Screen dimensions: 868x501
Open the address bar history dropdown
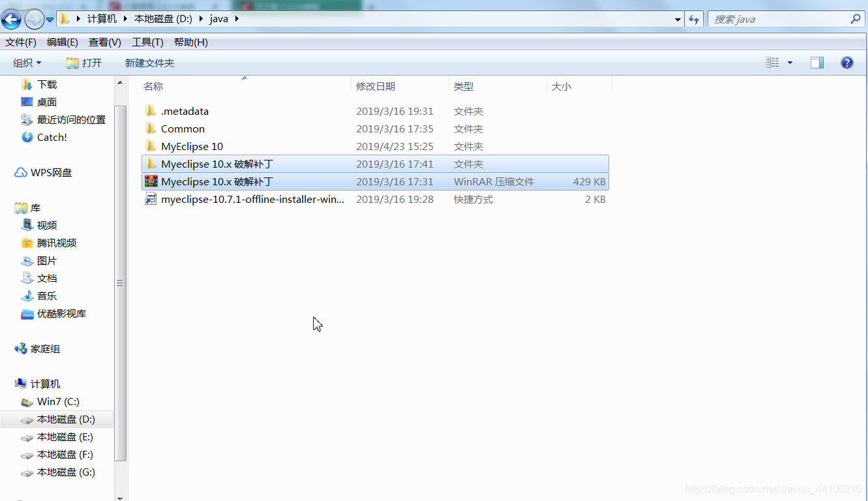678,20
